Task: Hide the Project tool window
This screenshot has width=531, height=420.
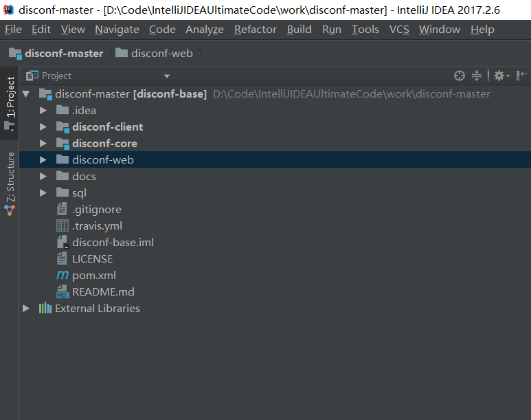Action: point(522,76)
